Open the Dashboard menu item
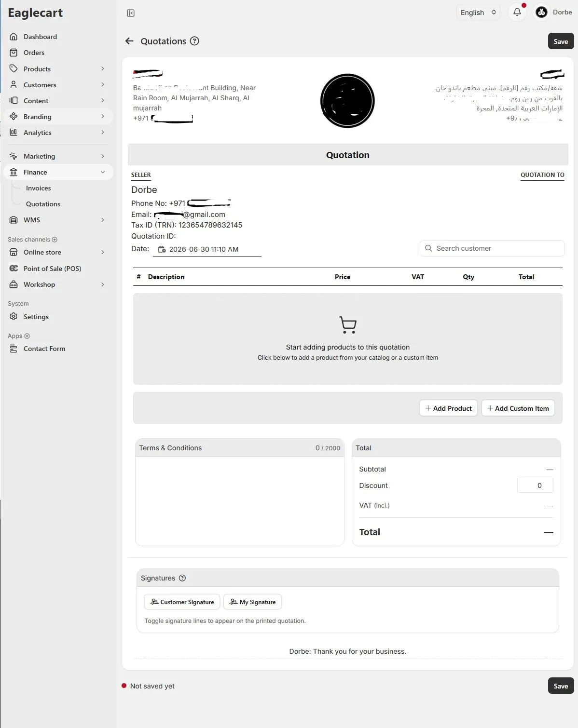Image resolution: width=578 pixels, height=728 pixels. pyautogui.click(x=58, y=37)
